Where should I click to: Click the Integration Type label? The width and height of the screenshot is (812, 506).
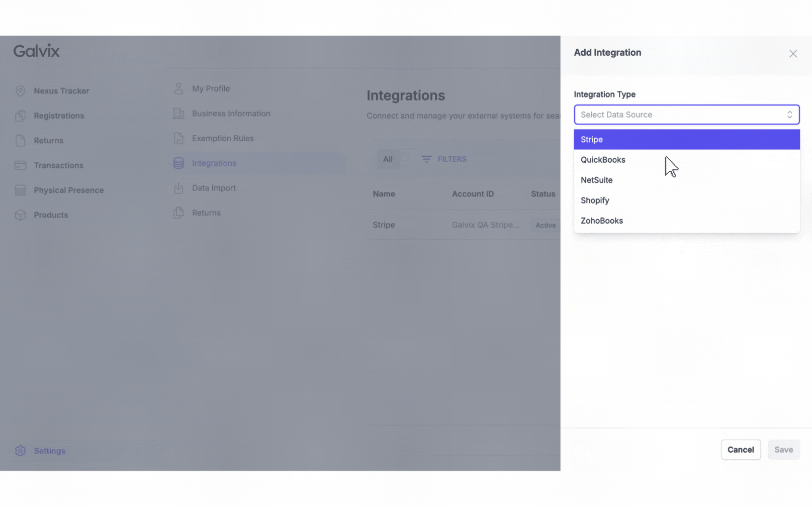[604, 94]
